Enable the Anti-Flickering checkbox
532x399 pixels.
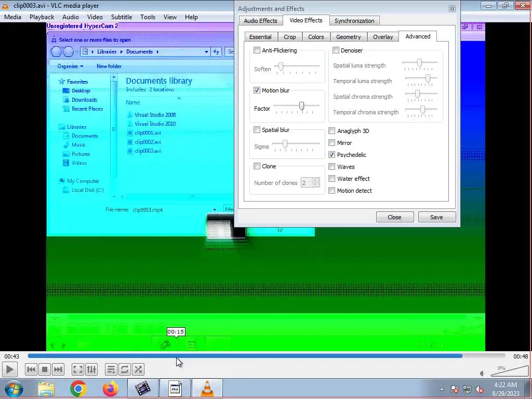click(x=257, y=50)
